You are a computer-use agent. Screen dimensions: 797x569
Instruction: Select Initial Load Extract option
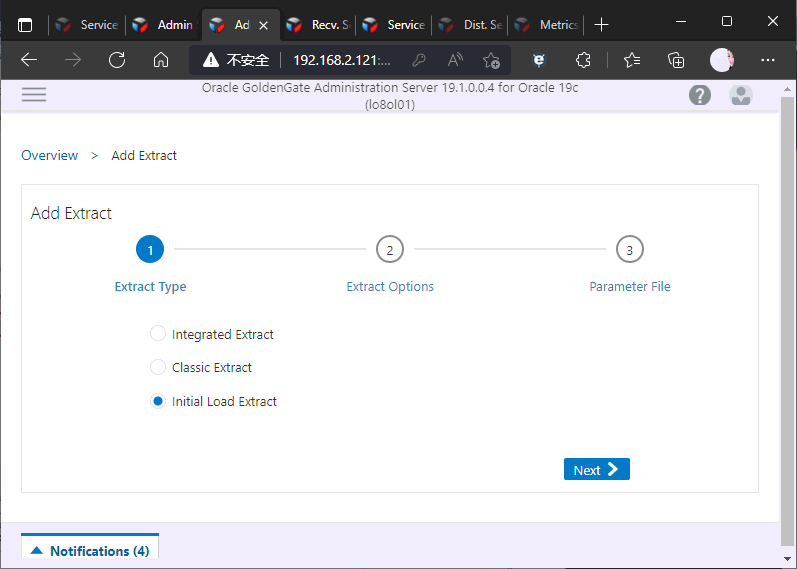(x=157, y=401)
